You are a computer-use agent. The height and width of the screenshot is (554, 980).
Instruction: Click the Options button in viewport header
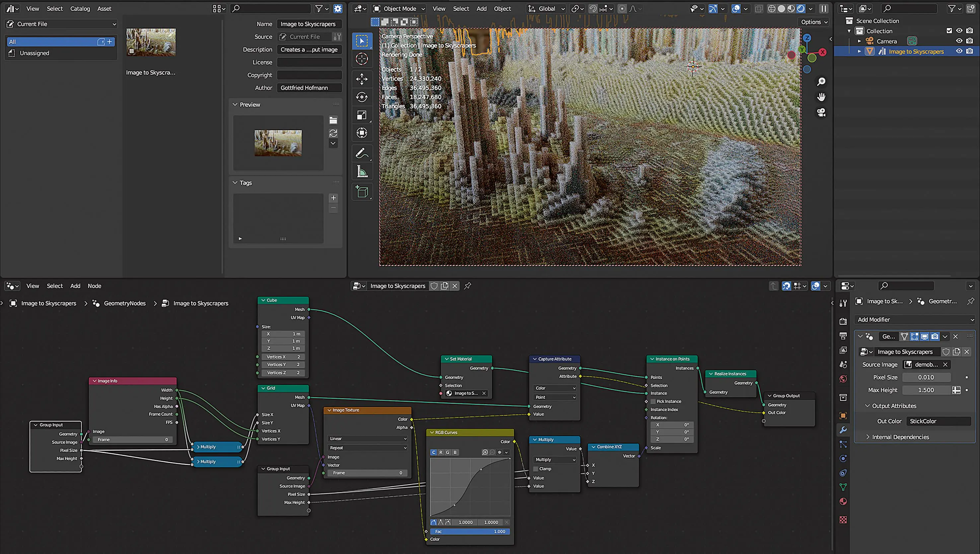(814, 22)
